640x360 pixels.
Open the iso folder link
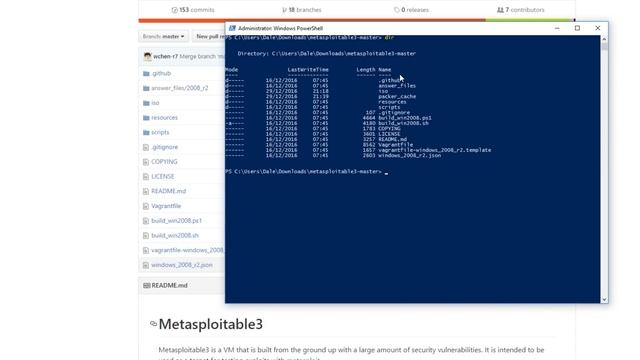155,103
